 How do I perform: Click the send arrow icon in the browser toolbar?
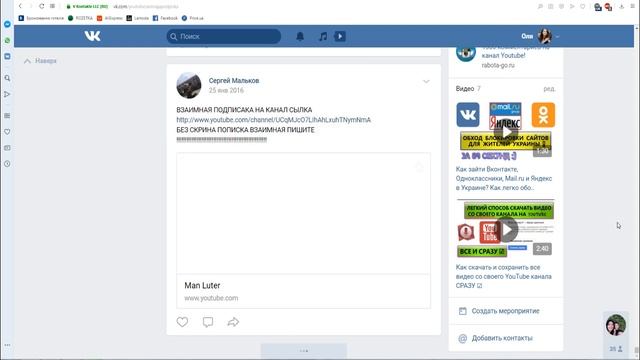(x=572, y=7)
